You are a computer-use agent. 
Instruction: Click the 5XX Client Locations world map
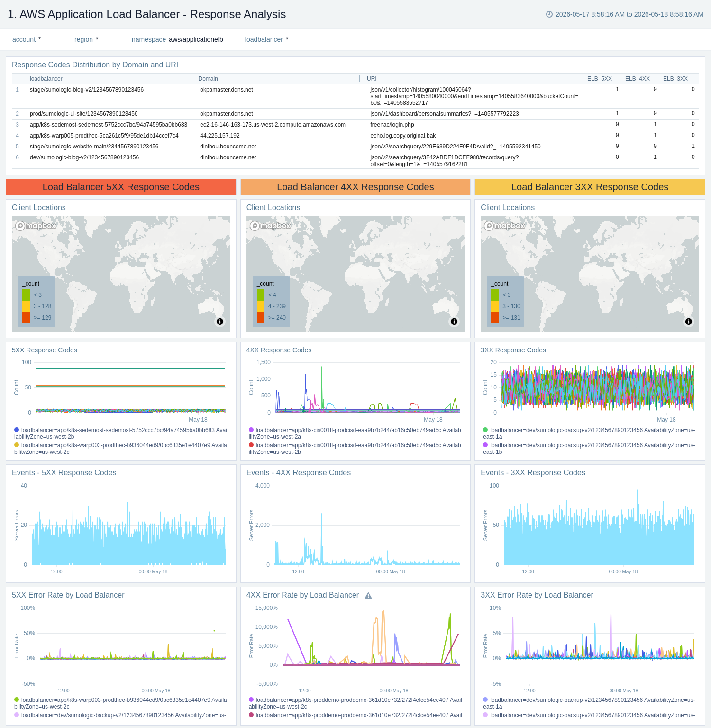[x=121, y=274]
